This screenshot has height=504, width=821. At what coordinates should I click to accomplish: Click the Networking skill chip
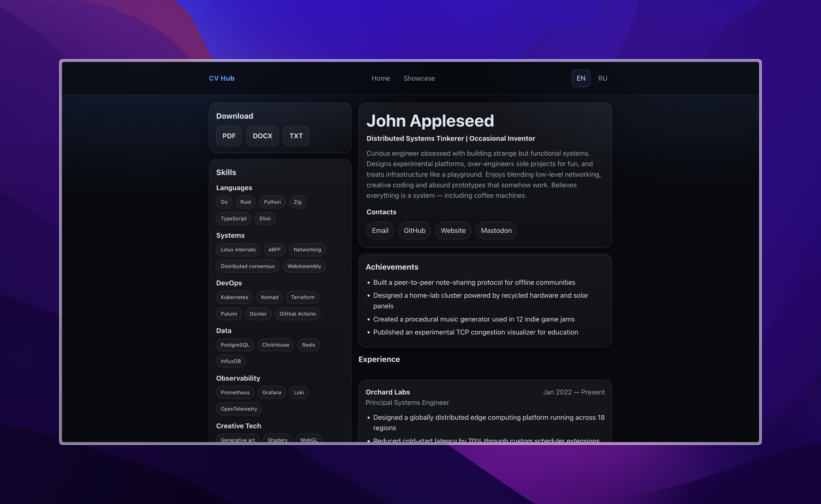tap(307, 250)
